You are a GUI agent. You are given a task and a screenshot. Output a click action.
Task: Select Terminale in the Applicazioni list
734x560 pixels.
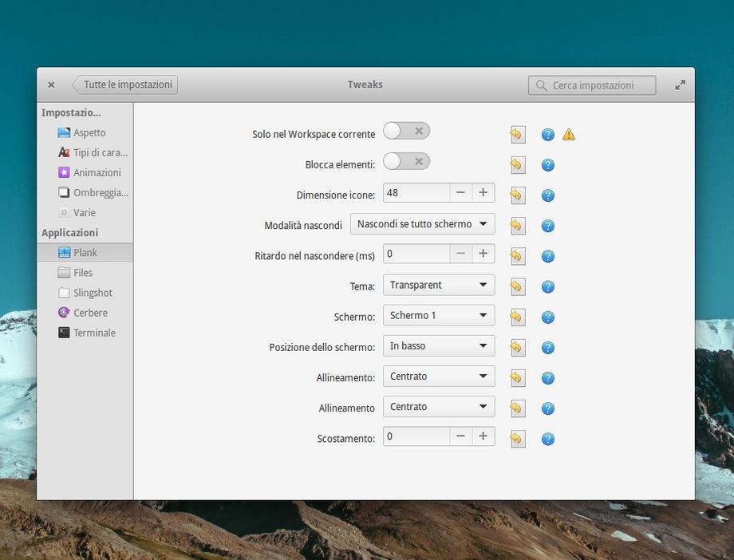[94, 333]
